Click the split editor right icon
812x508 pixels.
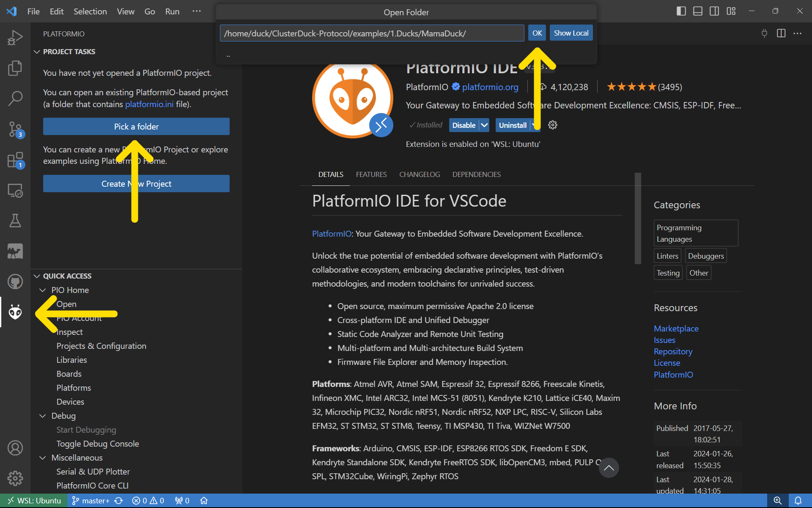(x=781, y=33)
